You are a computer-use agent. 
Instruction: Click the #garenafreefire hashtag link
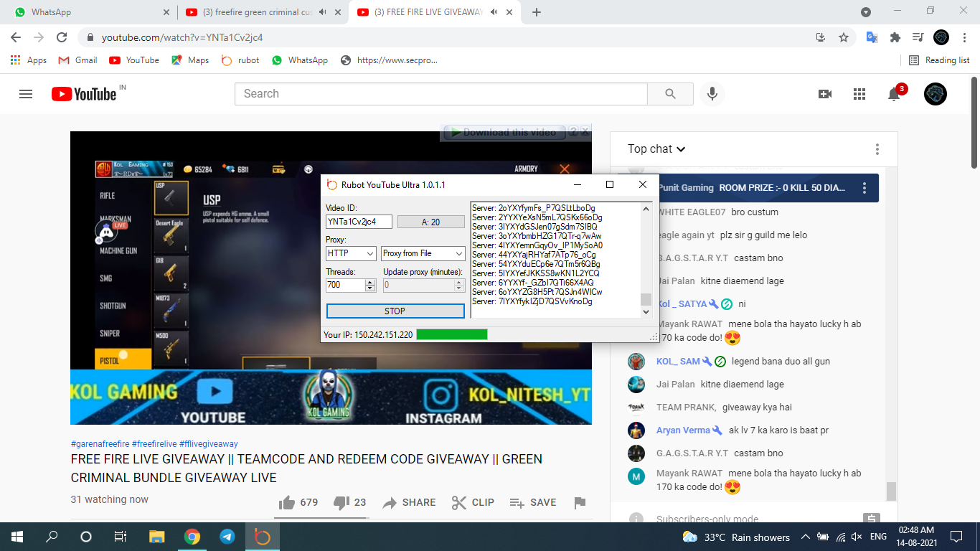100,444
